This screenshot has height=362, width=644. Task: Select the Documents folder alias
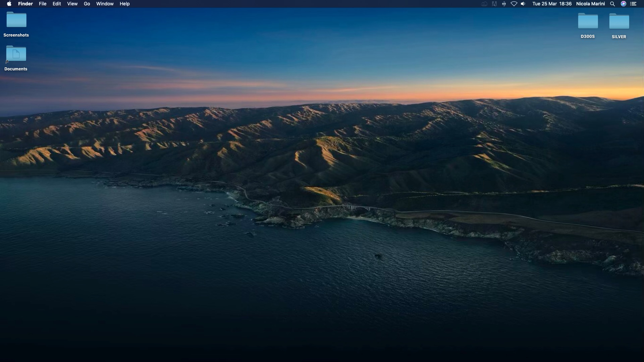pyautogui.click(x=16, y=54)
